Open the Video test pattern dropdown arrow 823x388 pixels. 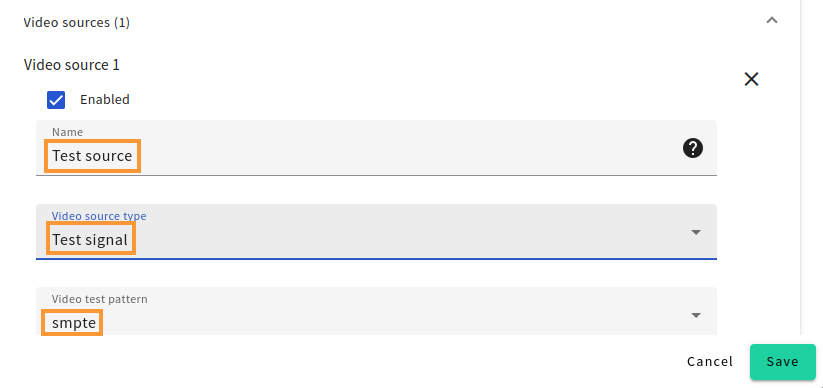coord(696,316)
